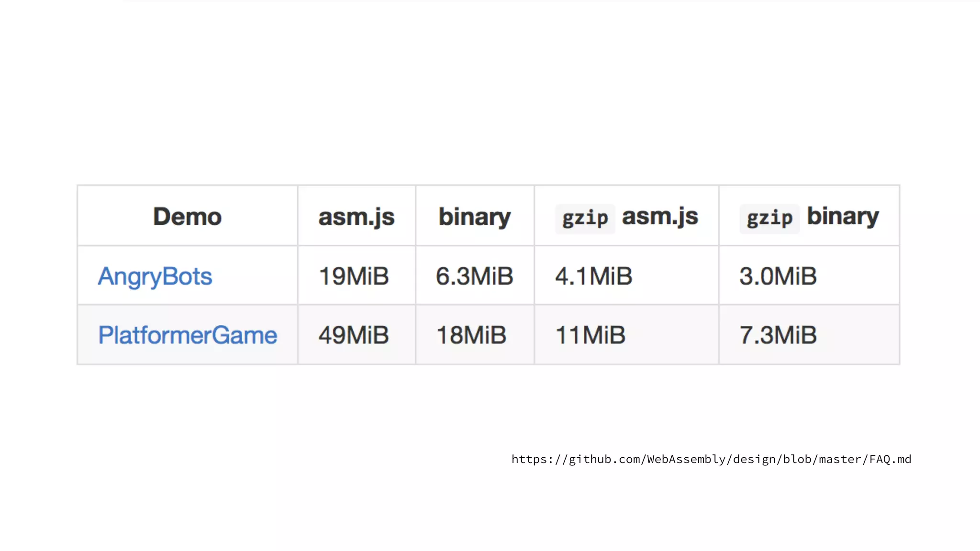Screen dimensions: 980x551
Task: Select the Demo column header
Action: point(187,217)
